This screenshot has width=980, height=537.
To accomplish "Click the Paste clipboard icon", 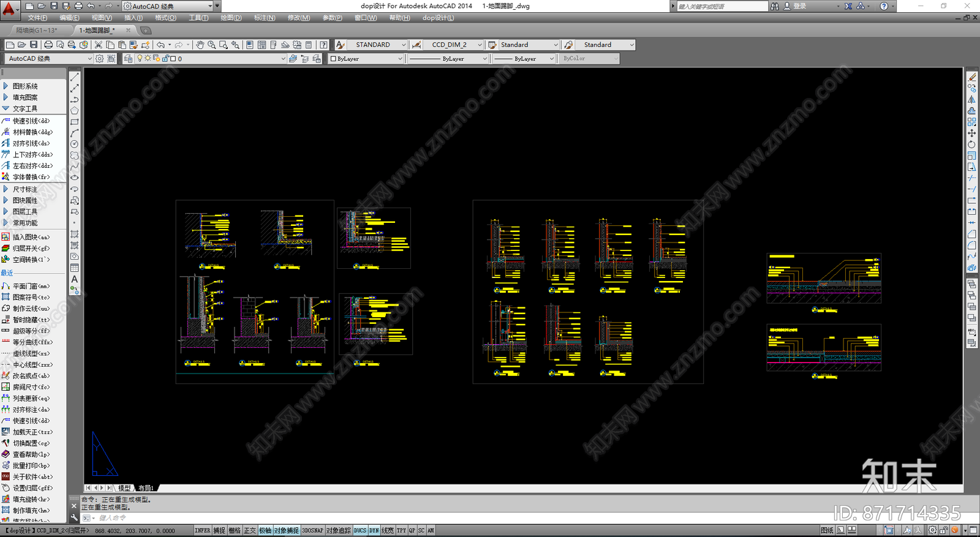I will [x=122, y=45].
